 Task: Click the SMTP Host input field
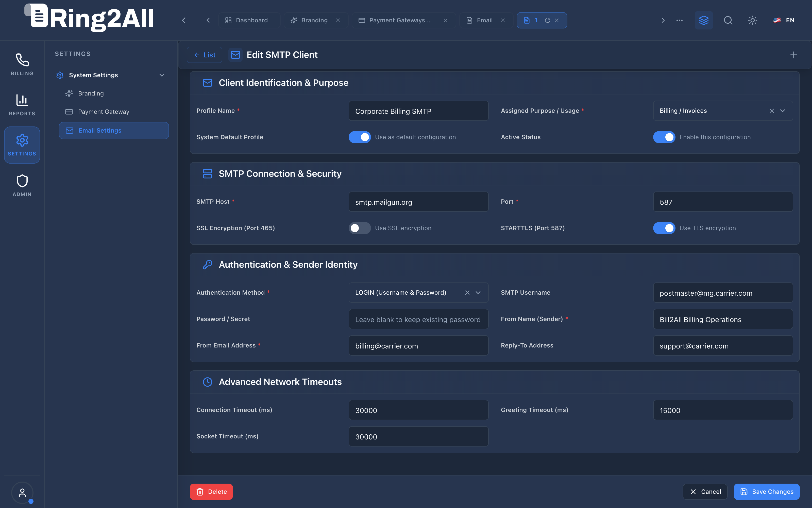click(x=418, y=202)
